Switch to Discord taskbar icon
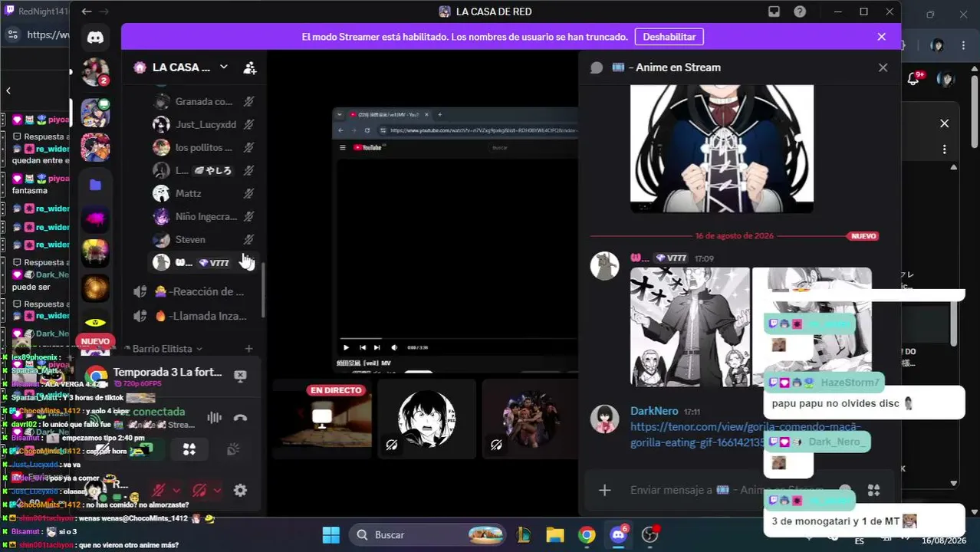Viewport: 980px width, 552px height. tap(618, 535)
